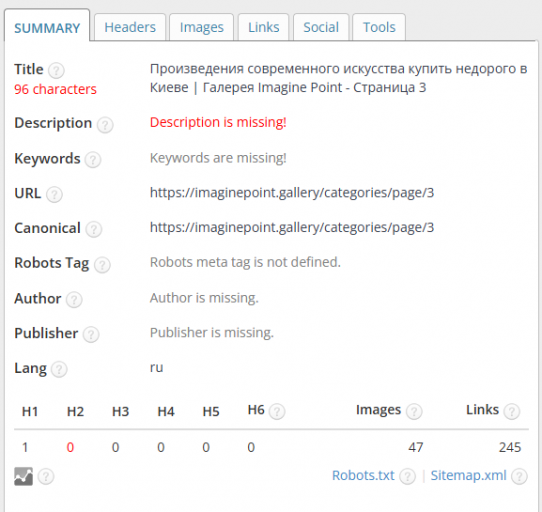Click the page title text in Russian
Viewport: 542px width, 512px height.
[338, 78]
